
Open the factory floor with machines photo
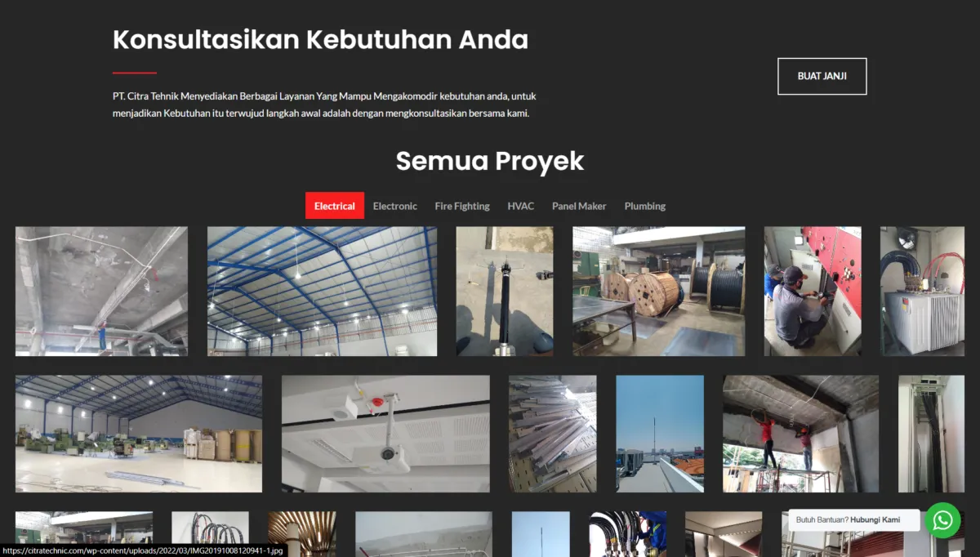138,434
